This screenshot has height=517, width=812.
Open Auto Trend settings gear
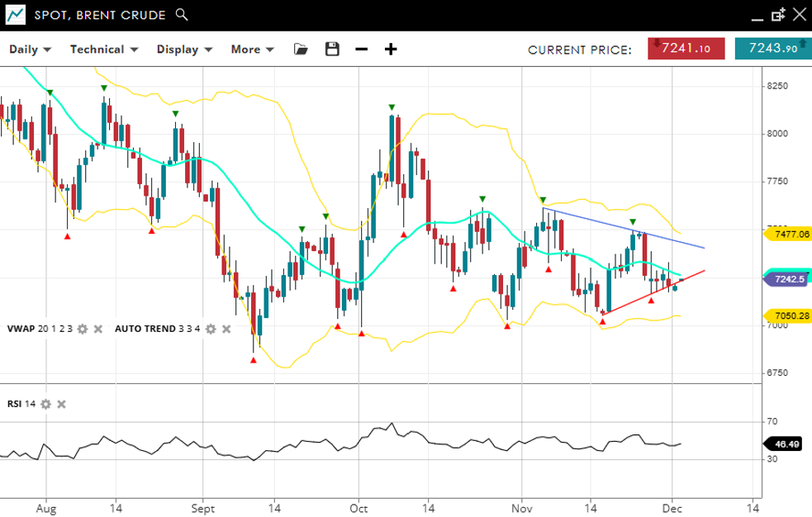pos(211,329)
